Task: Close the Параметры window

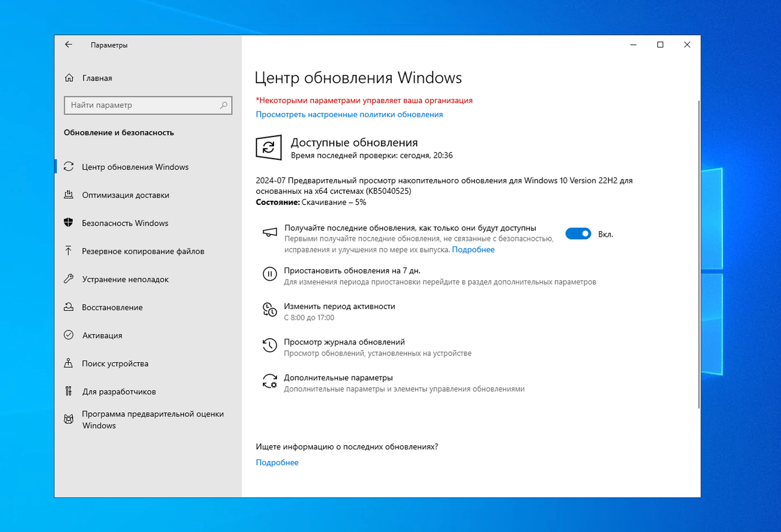Action: pos(687,45)
